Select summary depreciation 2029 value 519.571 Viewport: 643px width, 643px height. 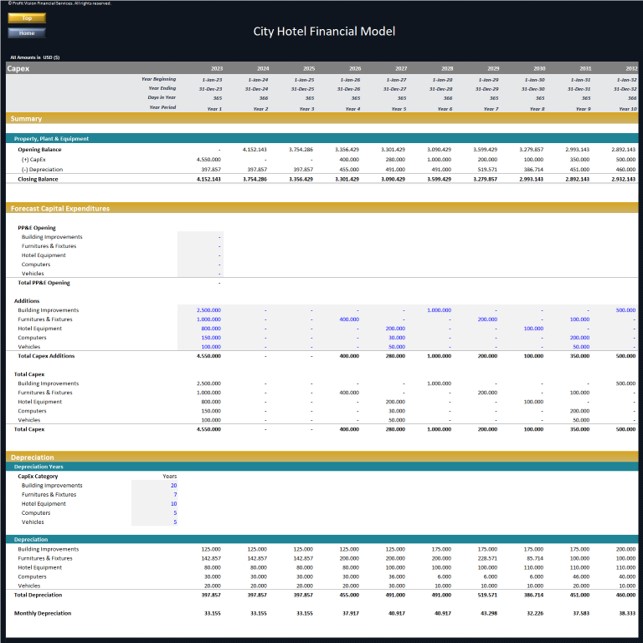488,169
